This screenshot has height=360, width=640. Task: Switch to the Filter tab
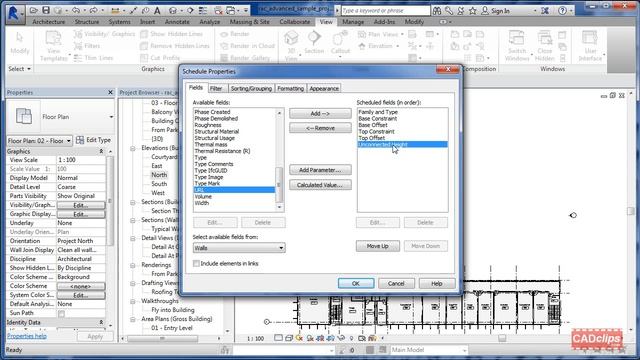pyautogui.click(x=216, y=89)
